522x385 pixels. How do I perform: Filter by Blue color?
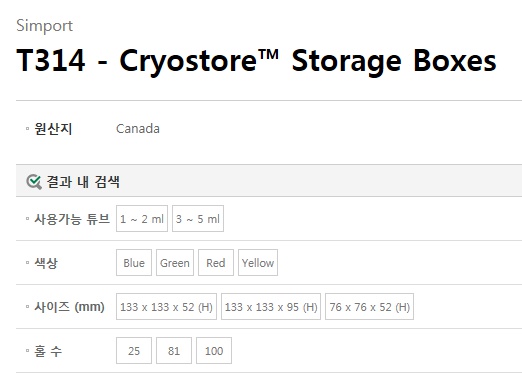134,263
